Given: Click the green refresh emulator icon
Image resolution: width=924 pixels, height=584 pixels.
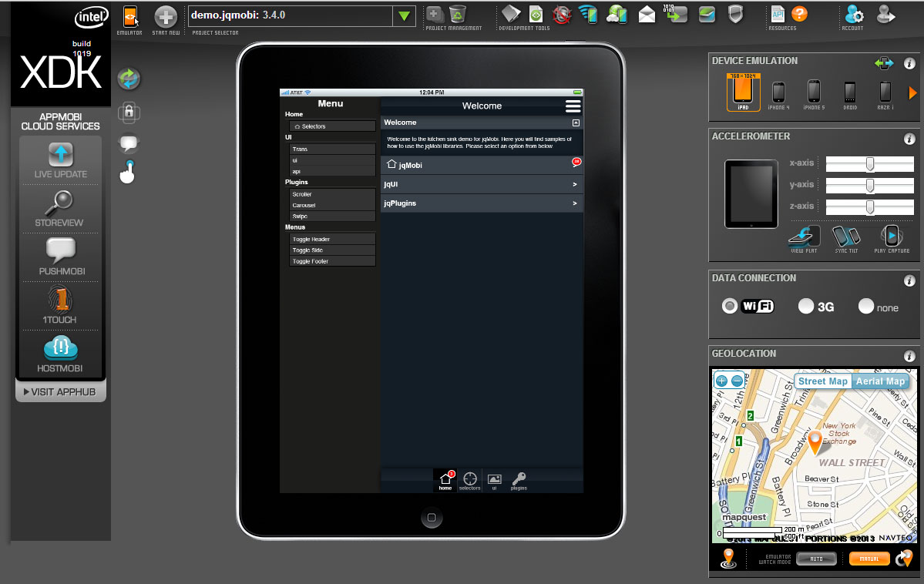Looking at the screenshot, I should click(x=129, y=79).
